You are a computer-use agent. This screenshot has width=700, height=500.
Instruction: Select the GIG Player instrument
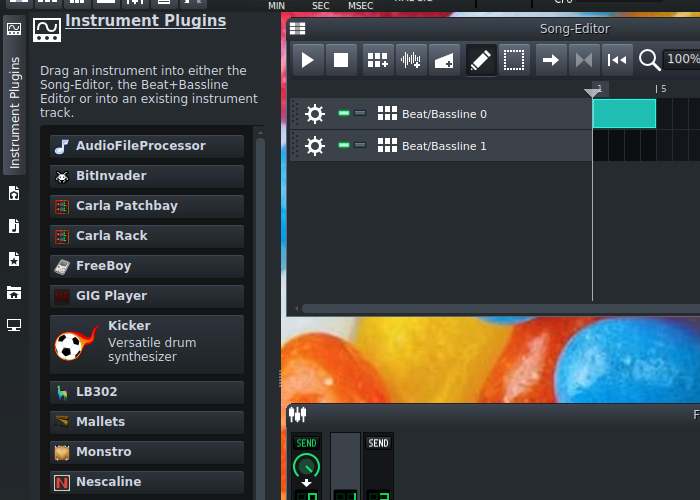[147, 296]
